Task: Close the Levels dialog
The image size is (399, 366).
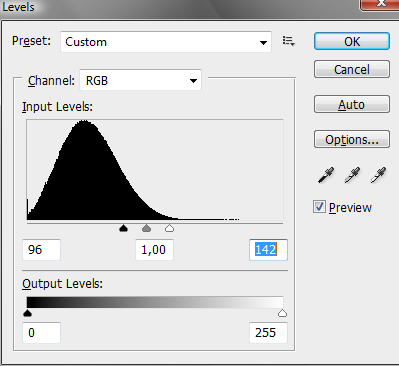Action: (380, 5)
